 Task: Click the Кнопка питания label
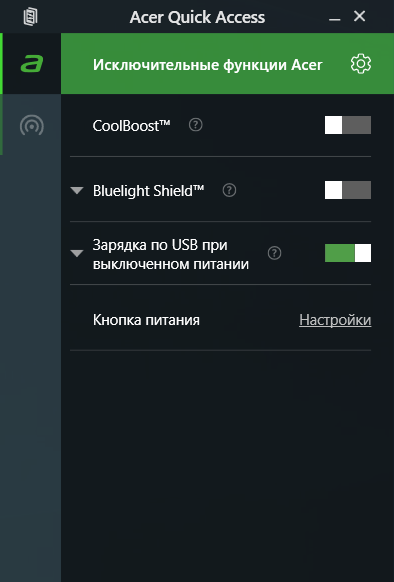pos(146,320)
